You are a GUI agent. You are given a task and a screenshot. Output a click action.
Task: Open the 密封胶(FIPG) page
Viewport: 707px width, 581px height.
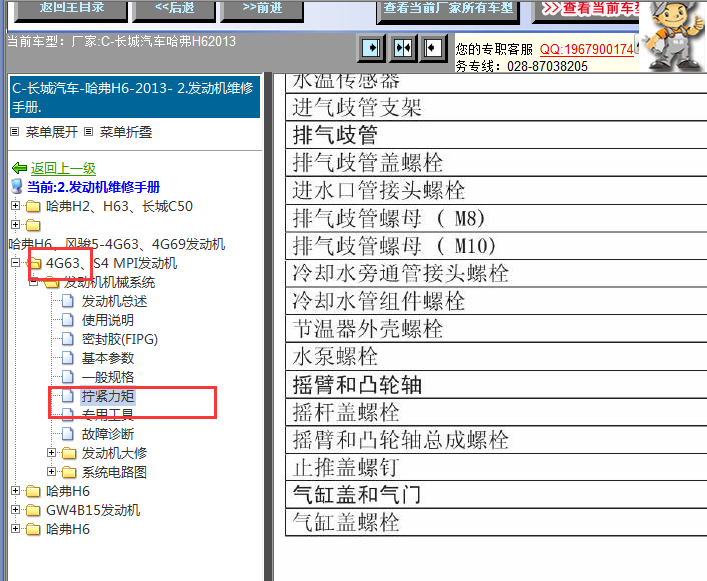120,339
